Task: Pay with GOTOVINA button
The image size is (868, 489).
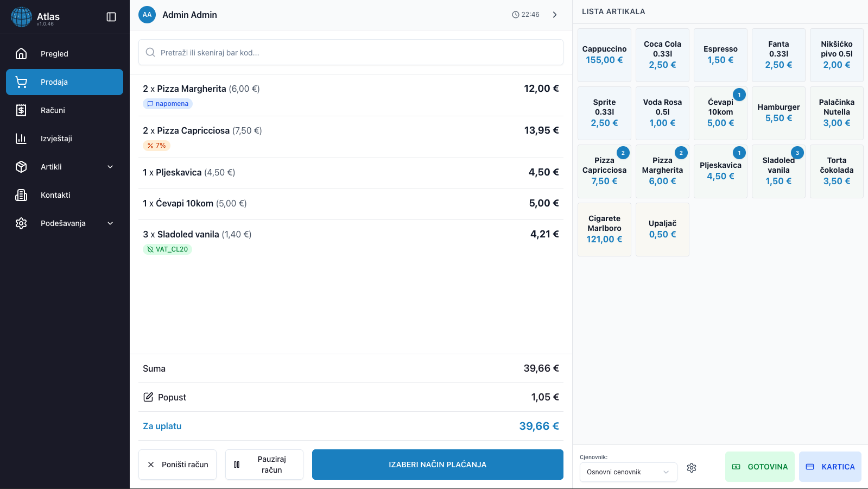Action: pos(759,467)
